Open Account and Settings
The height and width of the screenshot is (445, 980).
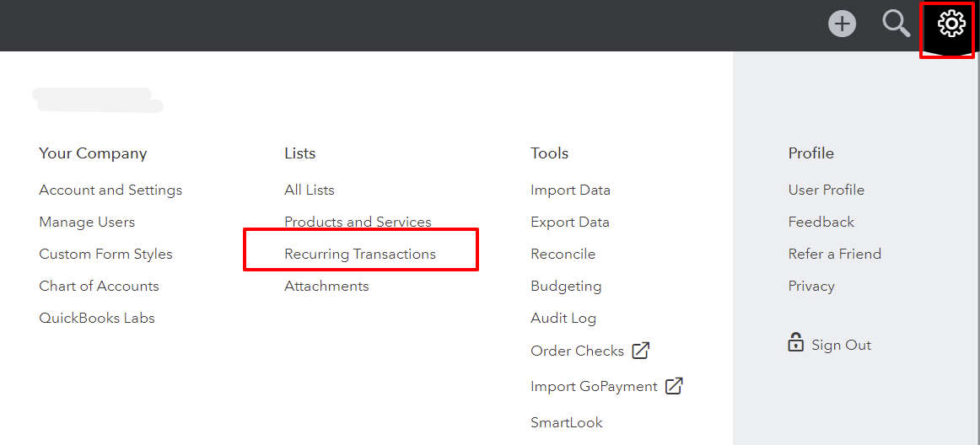(110, 190)
